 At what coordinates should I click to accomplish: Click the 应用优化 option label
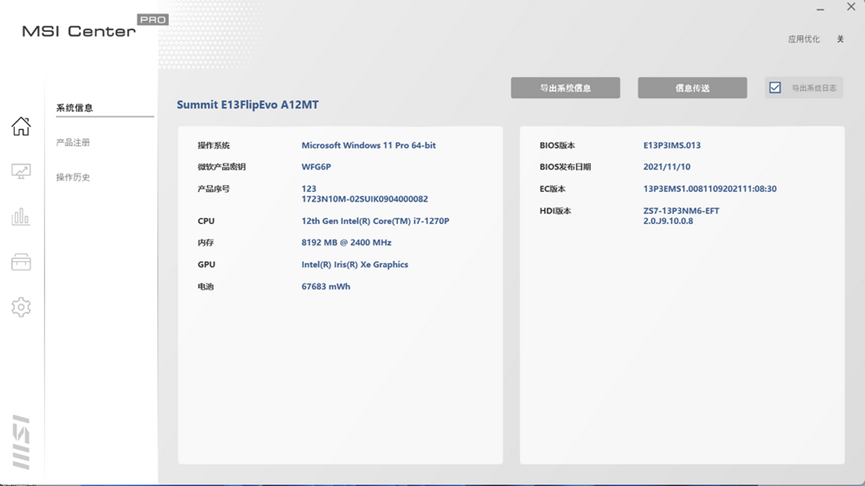pyautogui.click(x=803, y=39)
